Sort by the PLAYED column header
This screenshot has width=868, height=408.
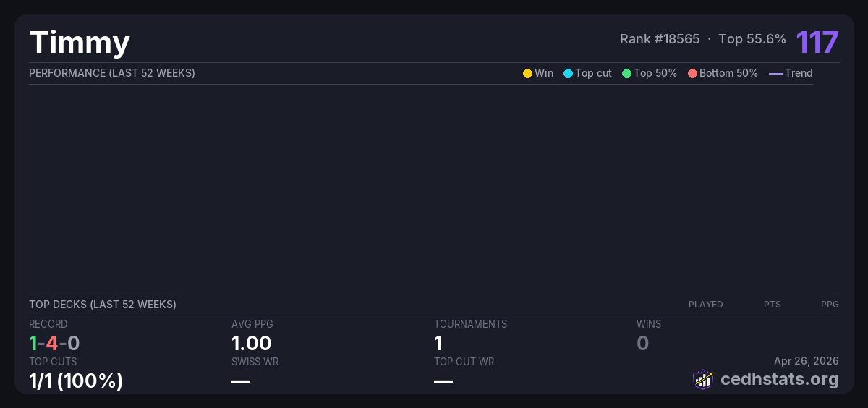pos(705,305)
